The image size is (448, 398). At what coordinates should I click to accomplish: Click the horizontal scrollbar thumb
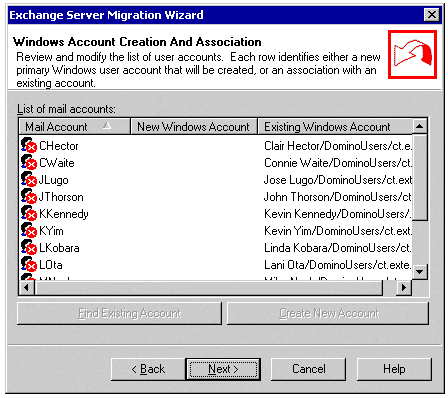tap(208, 288)
